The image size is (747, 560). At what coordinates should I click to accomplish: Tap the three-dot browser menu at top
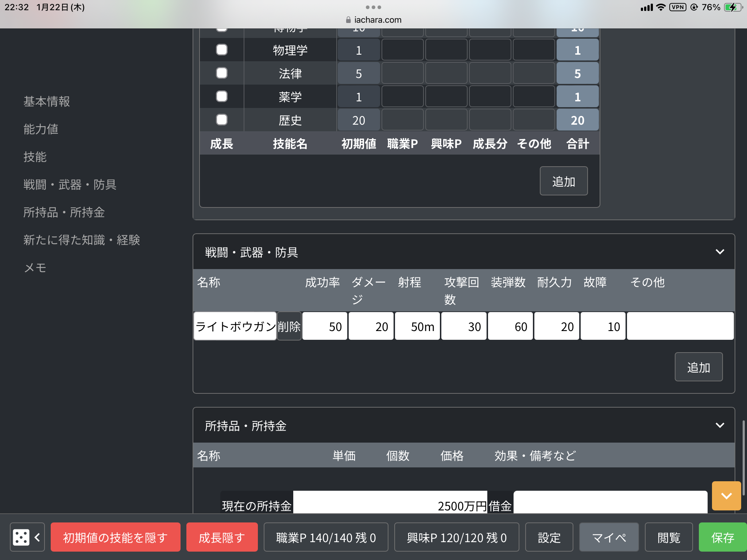coord(373,7)
